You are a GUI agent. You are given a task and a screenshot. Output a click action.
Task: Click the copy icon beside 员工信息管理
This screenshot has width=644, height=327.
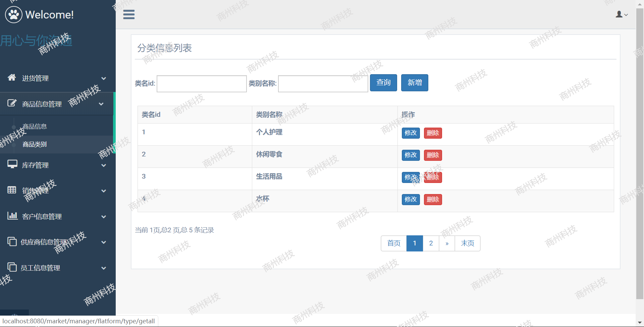point(12,267)
